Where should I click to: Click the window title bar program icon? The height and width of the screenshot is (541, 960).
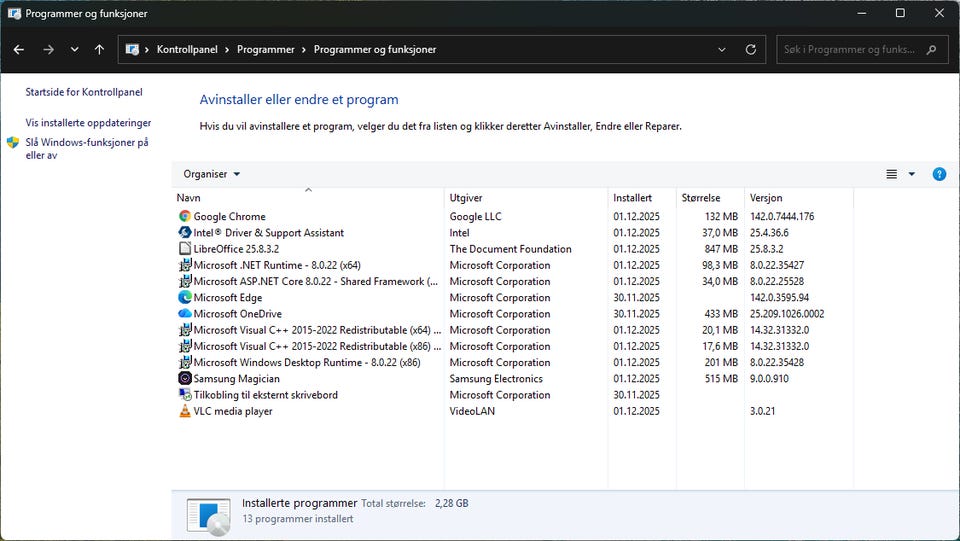(14, 13)
